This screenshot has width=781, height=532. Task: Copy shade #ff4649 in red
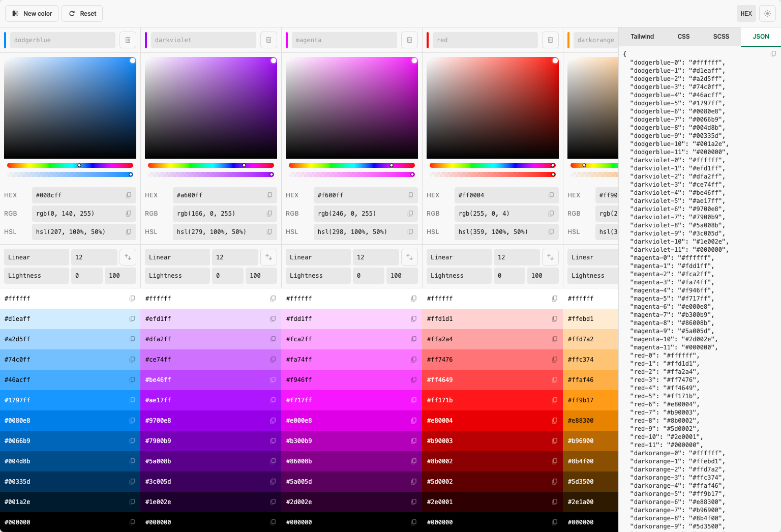point(555,380)
